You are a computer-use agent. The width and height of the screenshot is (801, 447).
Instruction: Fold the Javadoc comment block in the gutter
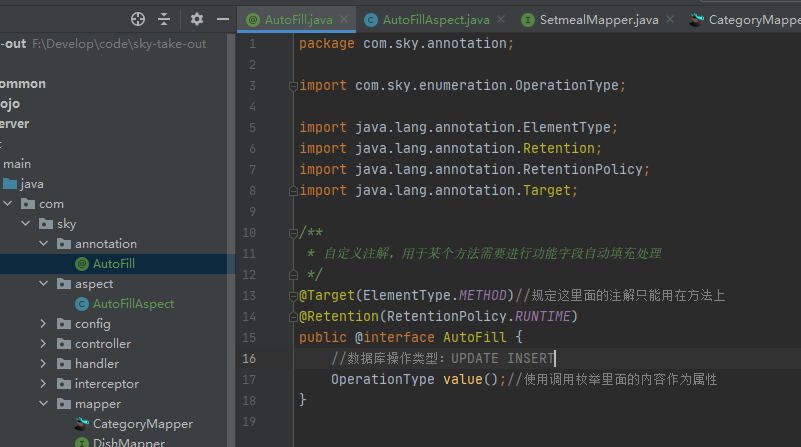click(x=293, y=233)
